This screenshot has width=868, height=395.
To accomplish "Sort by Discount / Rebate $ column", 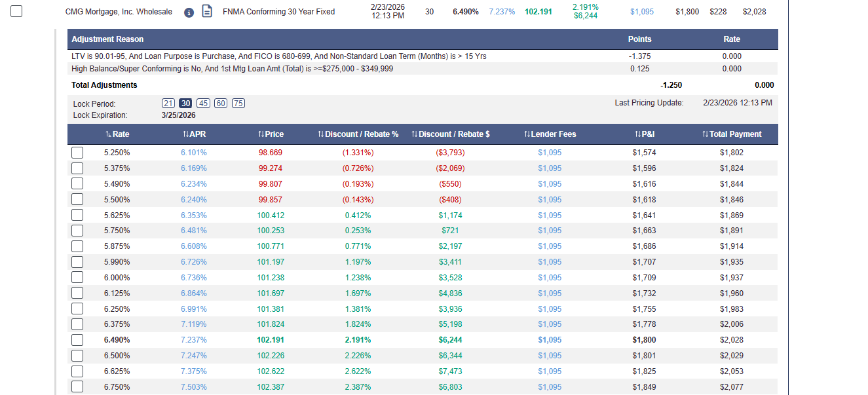I will tap(451, 134).
